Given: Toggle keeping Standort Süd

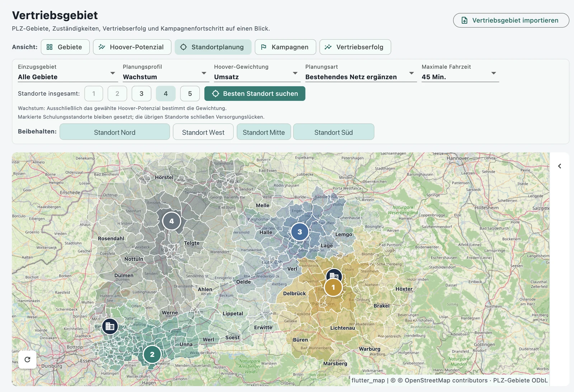Looking at the screenshot, I should (x=334, y=132).
